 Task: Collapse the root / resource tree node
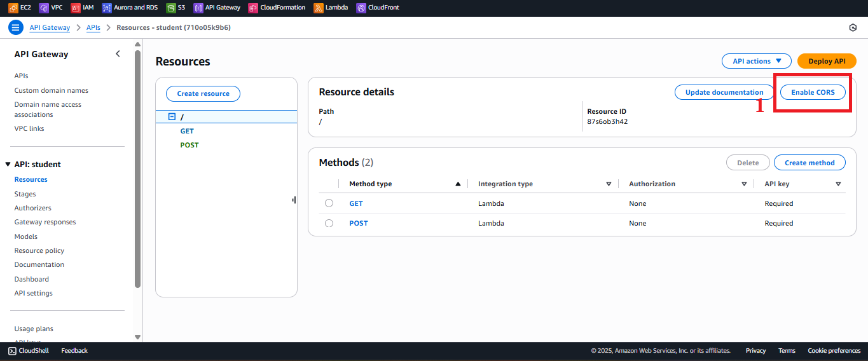point(172,117)
